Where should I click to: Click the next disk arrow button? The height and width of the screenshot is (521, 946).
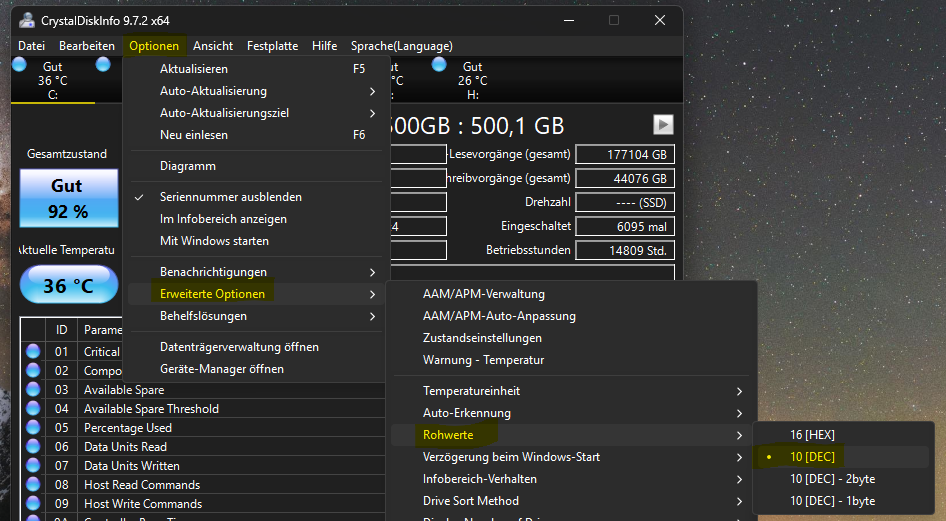pos(663,125)
